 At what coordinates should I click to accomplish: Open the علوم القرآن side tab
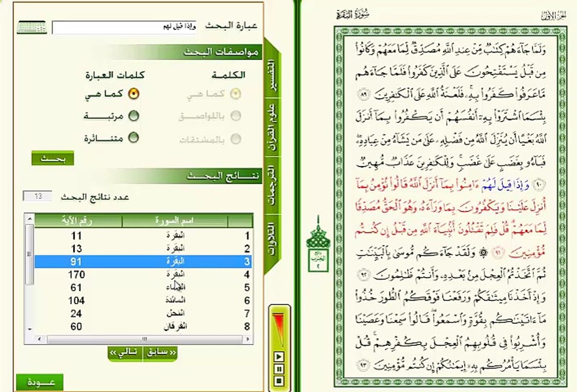pos(272,128)
